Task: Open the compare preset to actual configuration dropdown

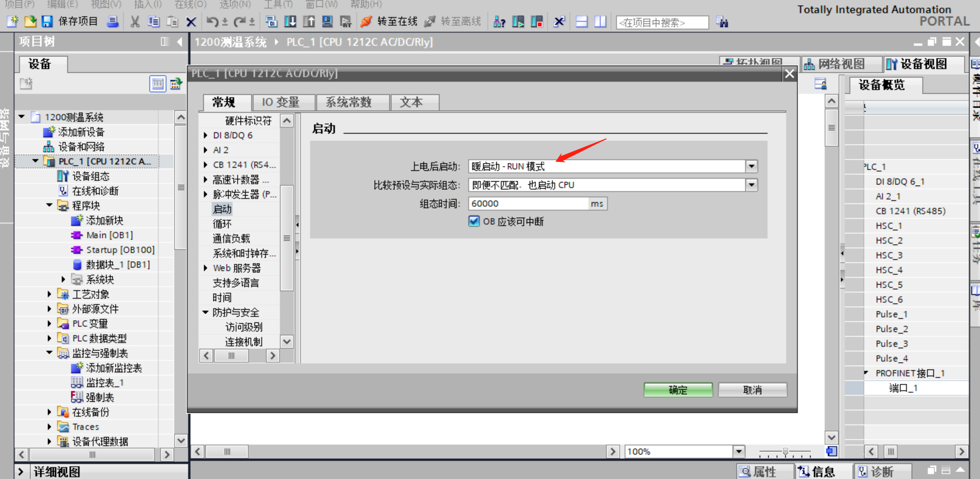Action: tap(752, 185)
